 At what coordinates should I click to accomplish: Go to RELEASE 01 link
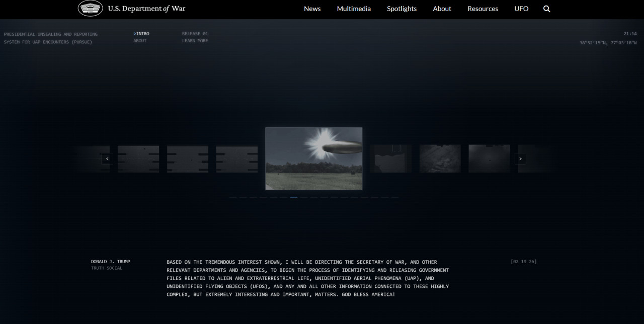(195, 34)
